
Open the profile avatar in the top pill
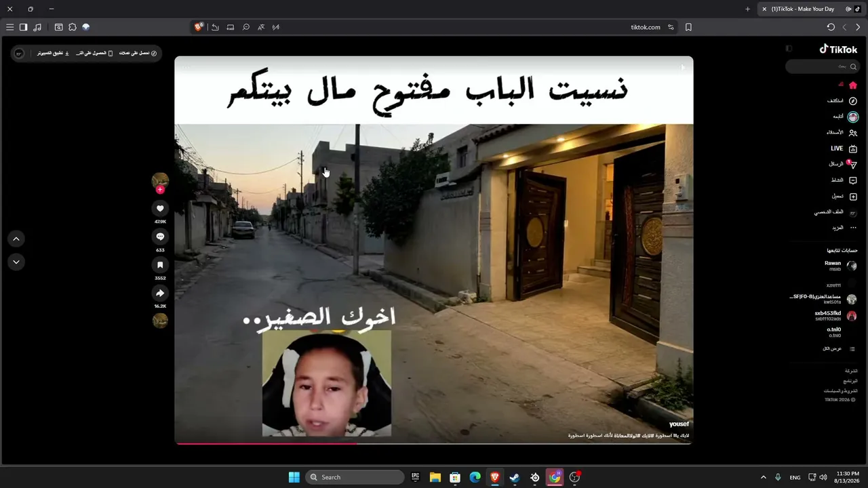tap(19, 53)
